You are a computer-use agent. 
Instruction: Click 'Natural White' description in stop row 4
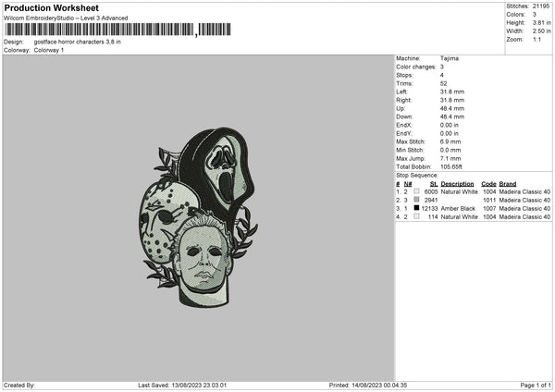coord(459,217)
